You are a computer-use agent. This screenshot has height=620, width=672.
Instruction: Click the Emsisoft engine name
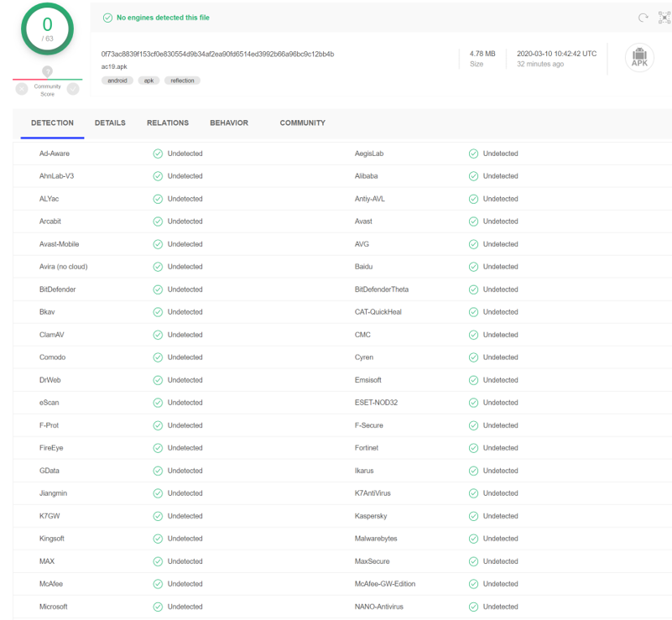pyautogui.click(x=367, y=380)
